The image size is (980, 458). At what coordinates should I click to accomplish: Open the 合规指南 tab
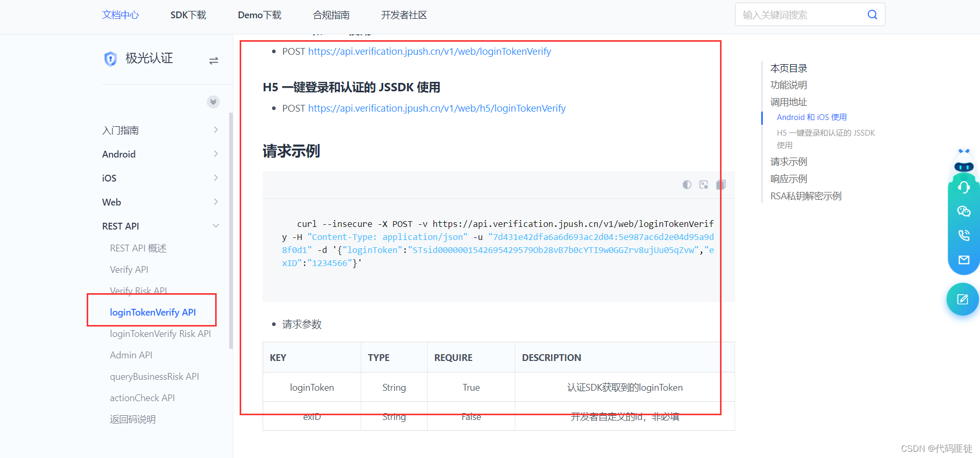tap(332, 15)
